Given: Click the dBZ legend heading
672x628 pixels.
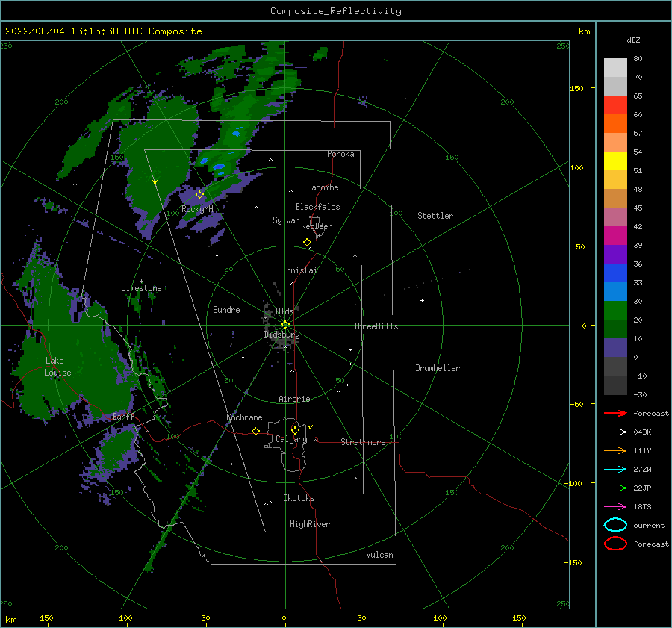Looking at the screenshot, I should coord(633,40).
